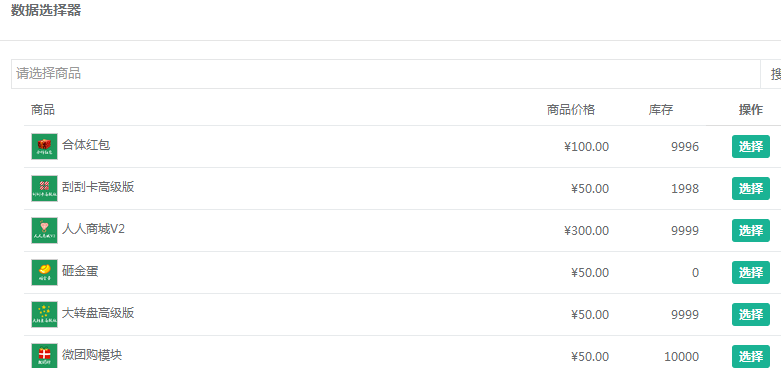Click the 商品 column header

pos(43,110)
